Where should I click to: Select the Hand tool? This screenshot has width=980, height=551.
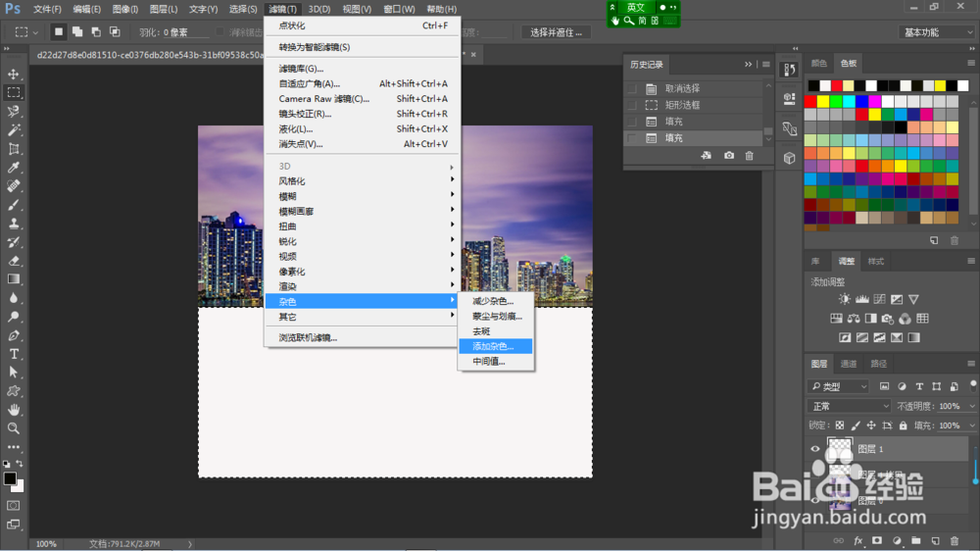[x=13, y=410]
